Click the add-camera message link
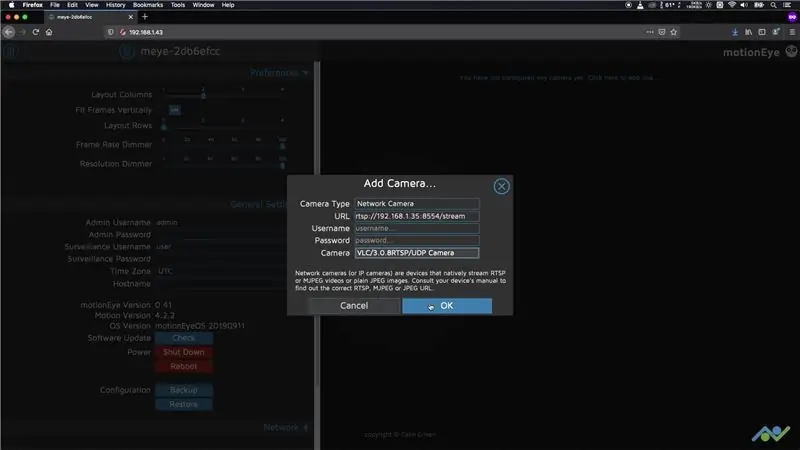The image size is (800, 450). (559, 78)
